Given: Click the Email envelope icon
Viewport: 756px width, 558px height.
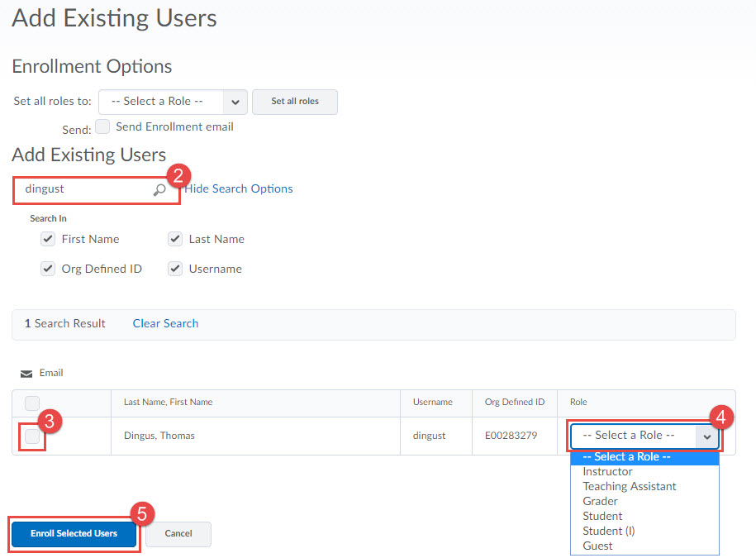Looking at the screenshot, I should pyautogui.click(x=26, y=373).
